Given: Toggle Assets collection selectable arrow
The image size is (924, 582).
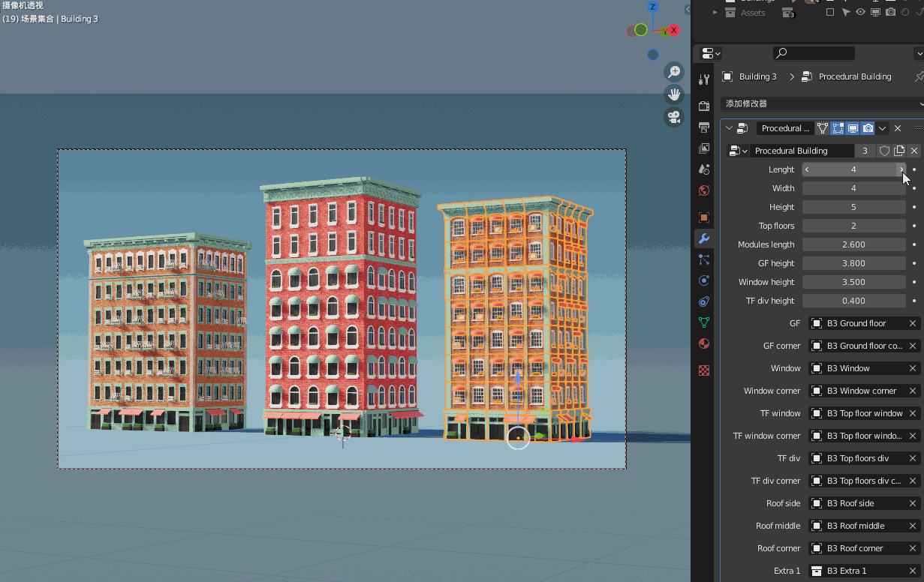Looking at the screenshot, I should click(x=846, y=13).
